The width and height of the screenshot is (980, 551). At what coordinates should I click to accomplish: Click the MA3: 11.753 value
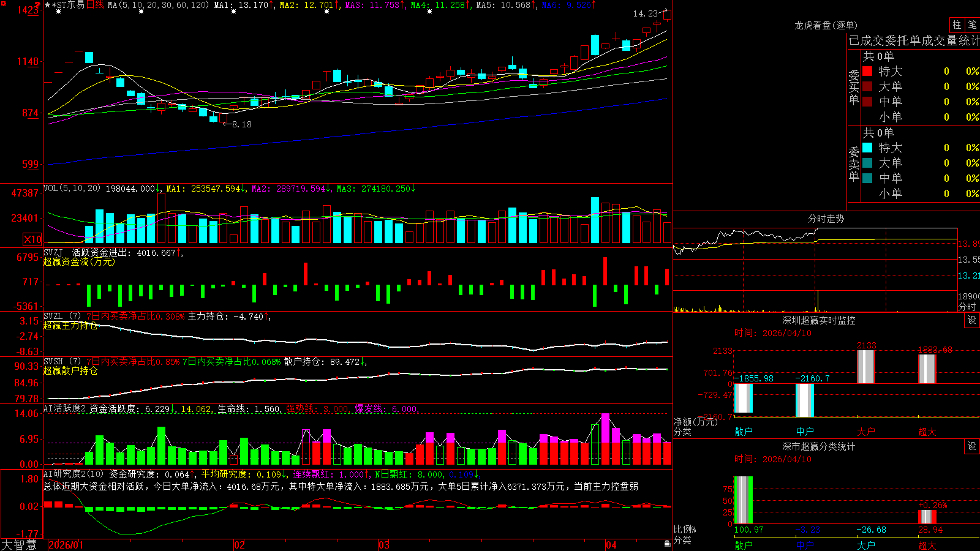tap(372, 5)
